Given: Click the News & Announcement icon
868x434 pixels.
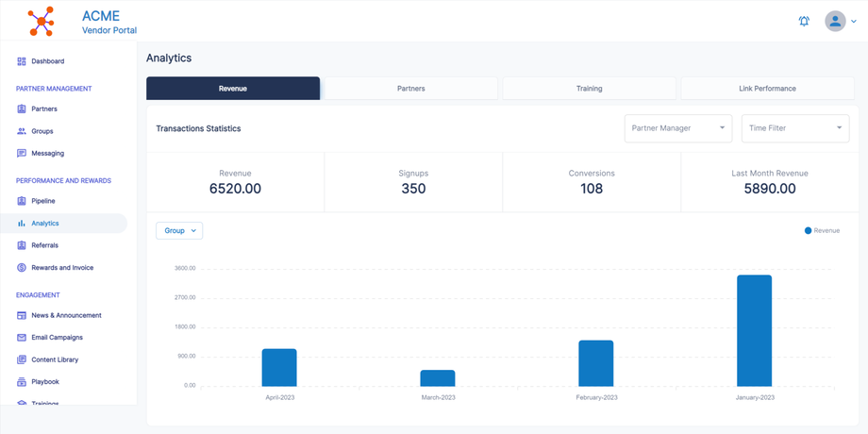Looking at the screenshot, I should click(22, 315).
